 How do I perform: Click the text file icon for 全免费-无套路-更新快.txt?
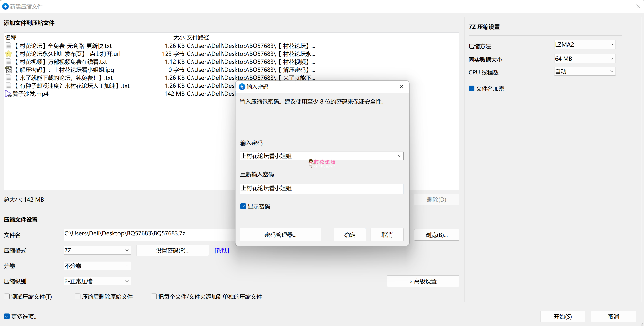[x=9, y=46]
